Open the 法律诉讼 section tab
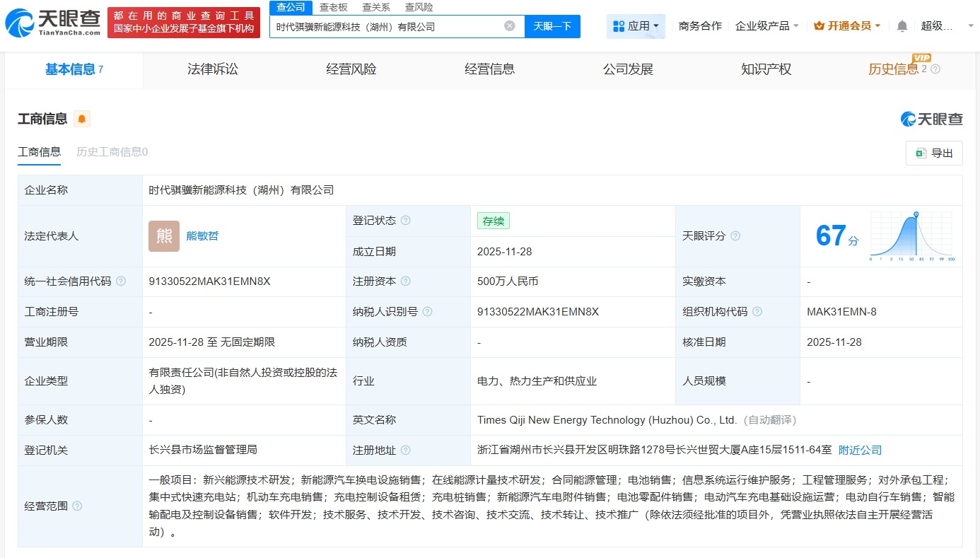Screen dimensions: 980x558 [x=212, y=69]
